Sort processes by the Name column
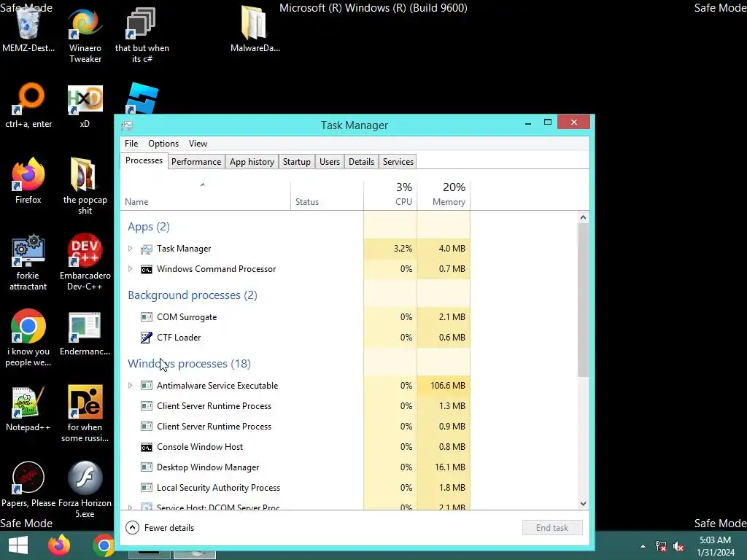The height and width of the screenshot is (560, 747). [205, 195]
